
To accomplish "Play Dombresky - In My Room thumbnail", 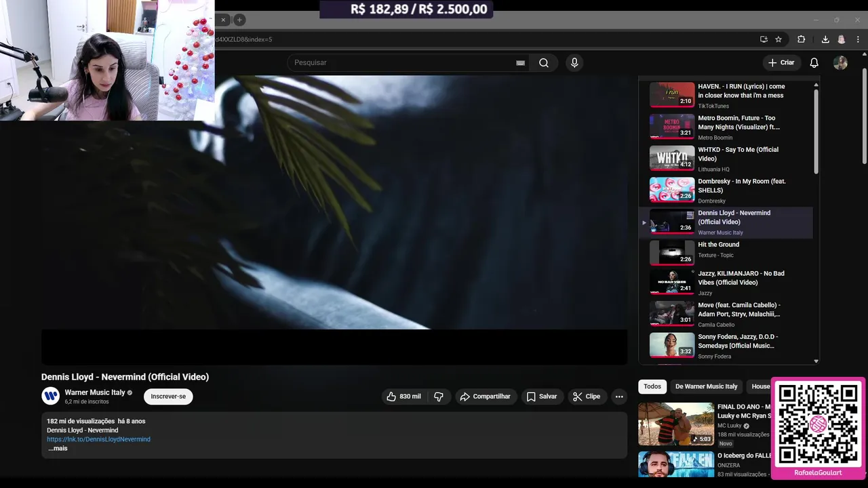I will point(672,190).
